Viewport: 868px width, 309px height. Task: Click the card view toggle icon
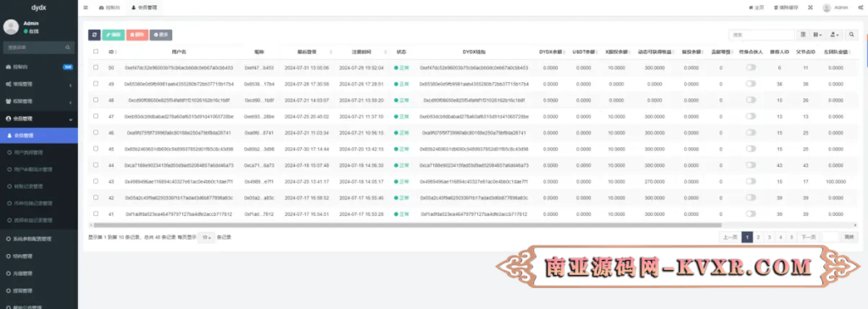pyautogui.click(x=804, y=35)
